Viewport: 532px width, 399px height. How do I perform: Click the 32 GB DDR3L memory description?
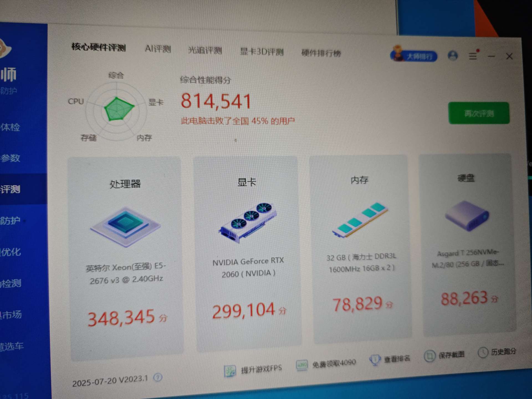(361, 262)
